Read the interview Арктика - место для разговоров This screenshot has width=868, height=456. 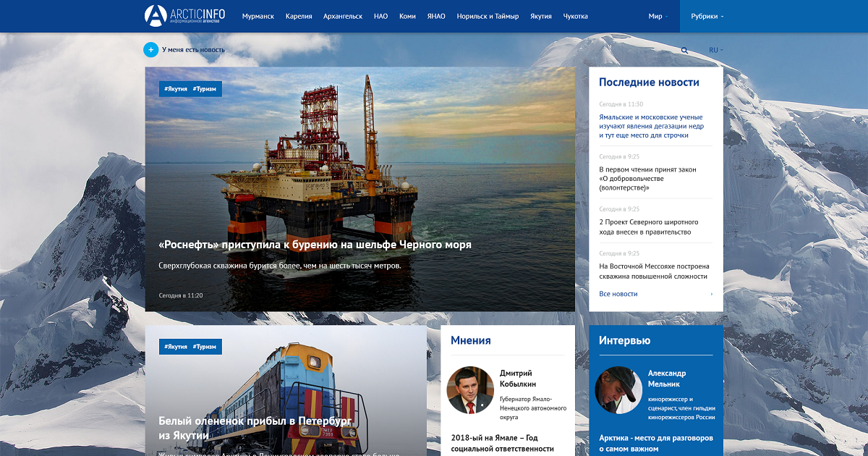[656, 443]
